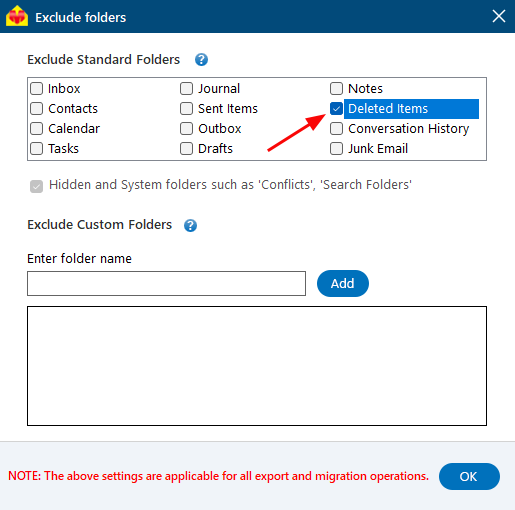Tick the Calendar checkbox
The image size is (515, 510).
37,129
